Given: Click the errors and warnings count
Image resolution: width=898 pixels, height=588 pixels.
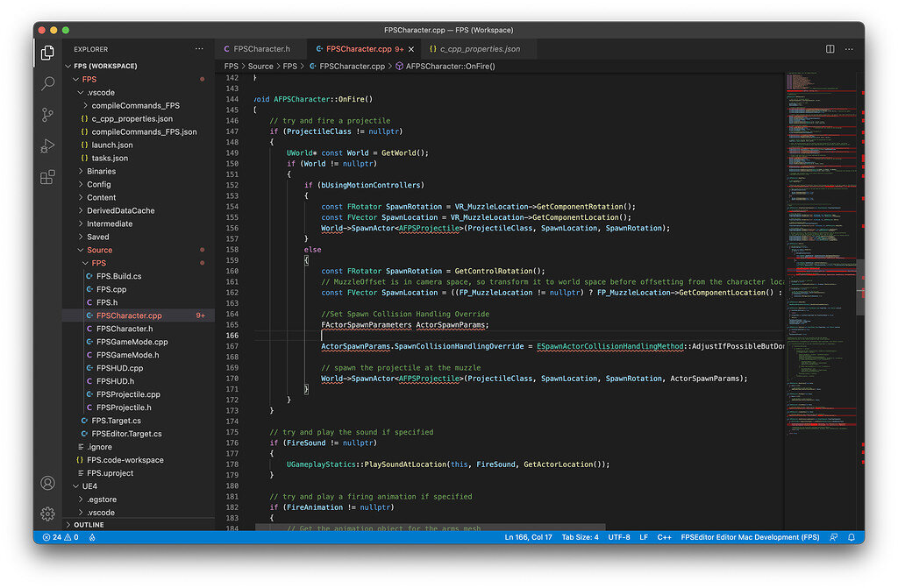Looking at the screenshot, I should point(60,537).
